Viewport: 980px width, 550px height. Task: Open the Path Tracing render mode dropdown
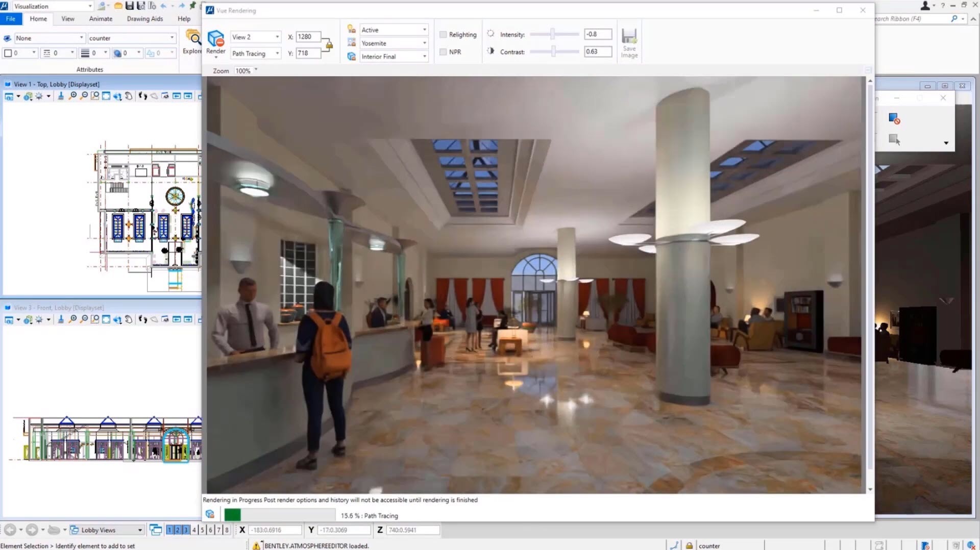click(278, 53)
